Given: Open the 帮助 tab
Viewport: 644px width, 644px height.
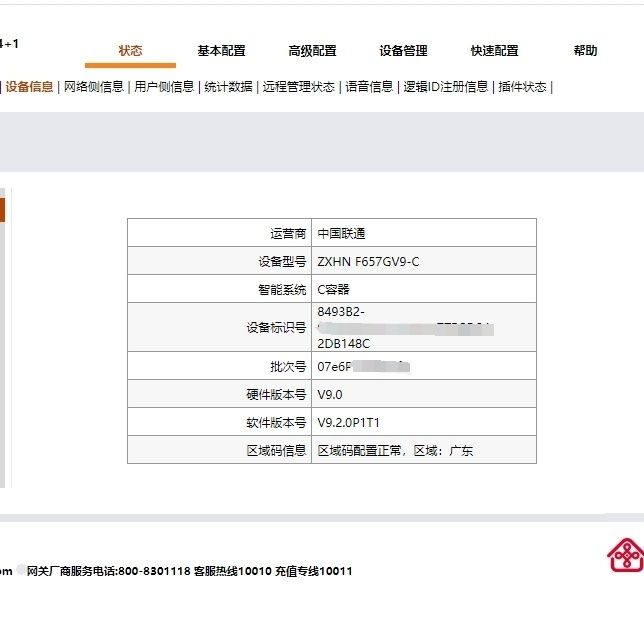Looking at the screenshot, I should tap(585, 51).
